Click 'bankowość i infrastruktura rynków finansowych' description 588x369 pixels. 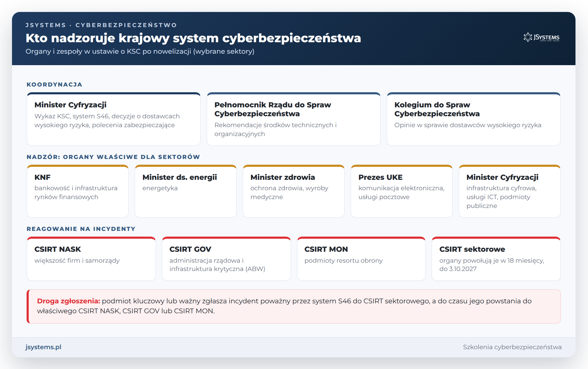coord(76,193)
